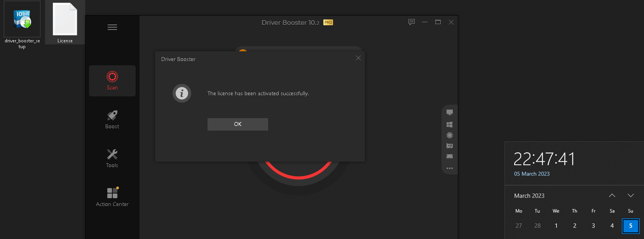Click the Driver Booster 10.2 title text

[290, 23]
